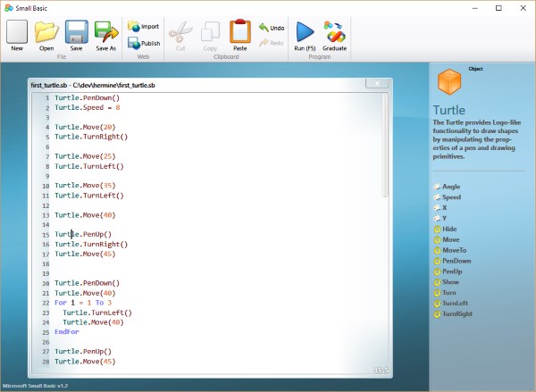This screenshot has width=536, height=392.
Task: Paste from clipboard icon
Action: point(240,35)
